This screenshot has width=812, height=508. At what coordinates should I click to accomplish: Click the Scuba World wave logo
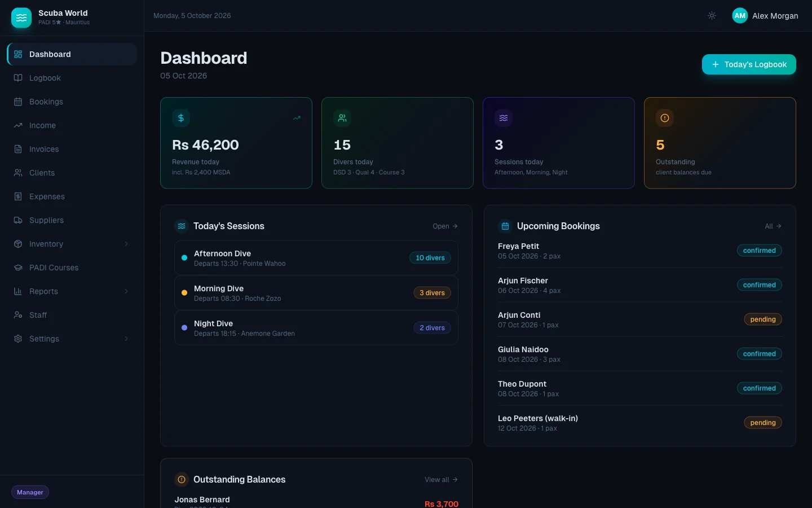[21, 17]
